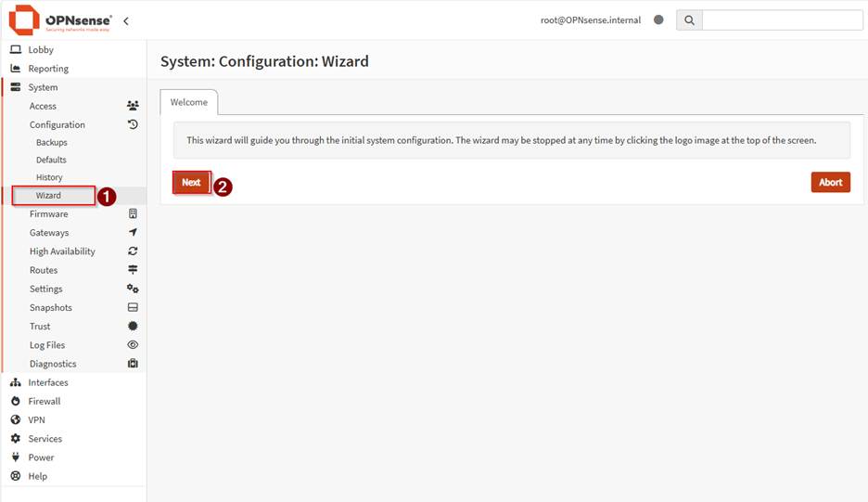868x502 pixels.
Task: Click the Gateways arrow icon
Action: pos(133,232)
